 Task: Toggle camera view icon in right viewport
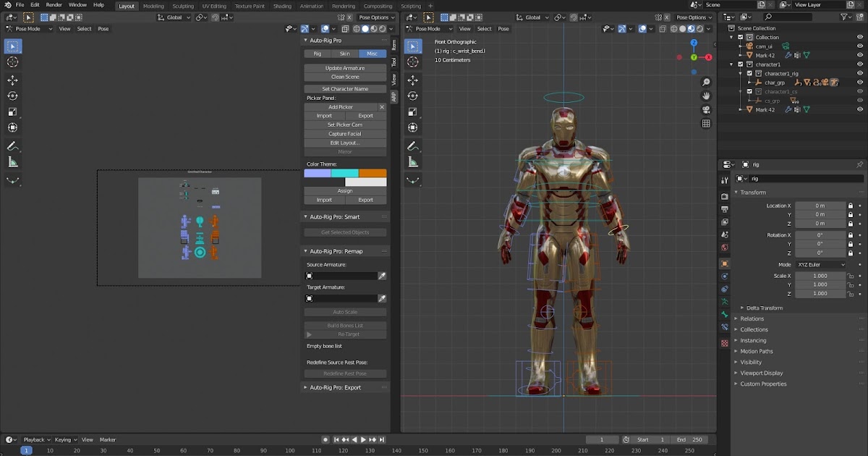pyautogui.click(x=706, y=110)
